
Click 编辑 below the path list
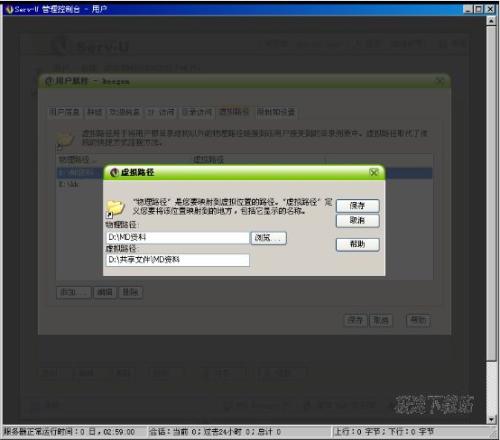pyautogui.click(x=105, y=292)
